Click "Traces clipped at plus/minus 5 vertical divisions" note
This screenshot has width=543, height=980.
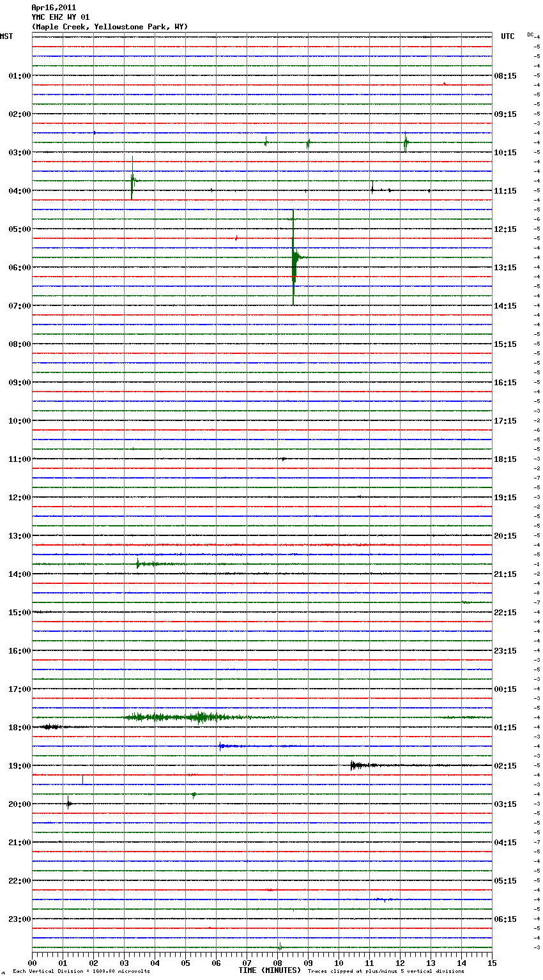pyautogui.click(x=386, y=971)
